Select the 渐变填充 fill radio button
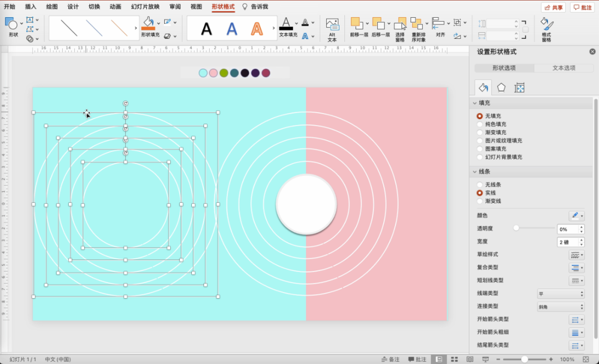Viewport: 599px width, 364px height. pos(480,132)
